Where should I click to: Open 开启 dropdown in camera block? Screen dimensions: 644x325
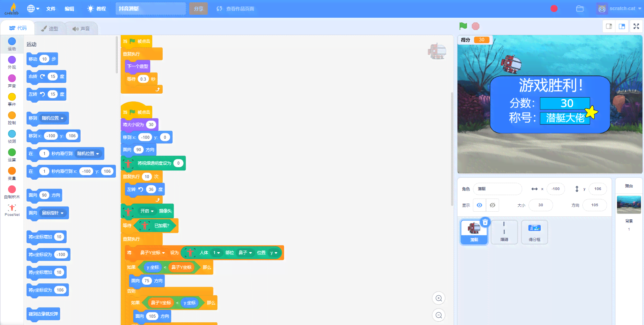tap(147, 211)
